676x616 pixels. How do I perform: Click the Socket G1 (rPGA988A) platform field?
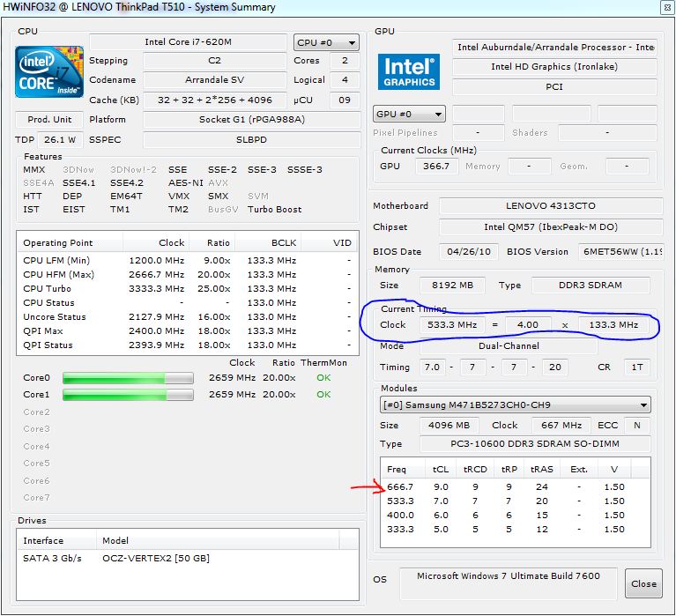pyautogui.click(x=252, y=119)
